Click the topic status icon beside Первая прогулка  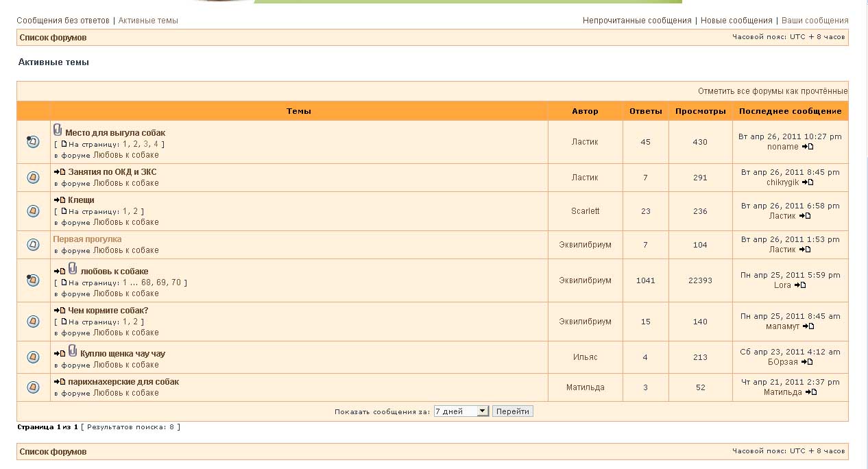[33, 245]
